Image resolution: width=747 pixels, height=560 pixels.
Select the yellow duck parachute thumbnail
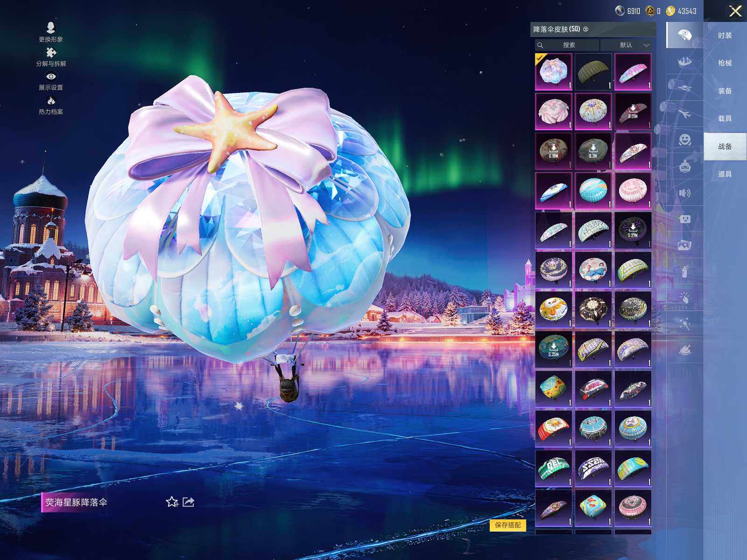[554, 310]
